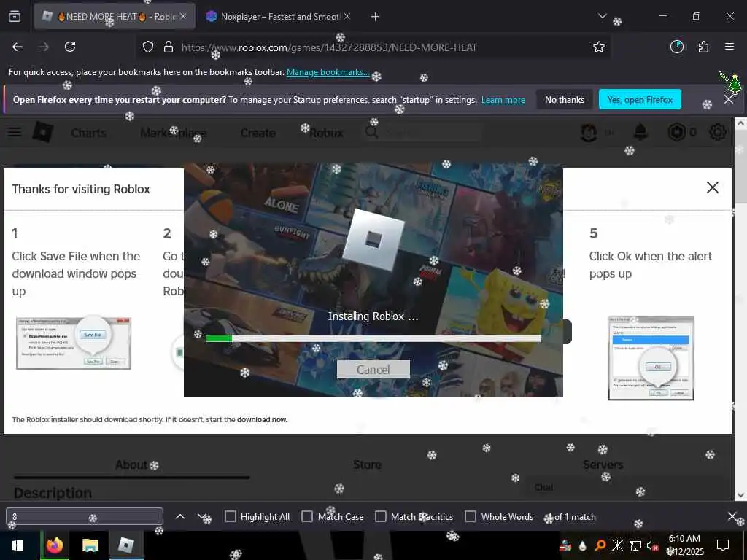Click the Roblox search magnifier icon
The image size is (747, 560).
click(x=371, y=132)
